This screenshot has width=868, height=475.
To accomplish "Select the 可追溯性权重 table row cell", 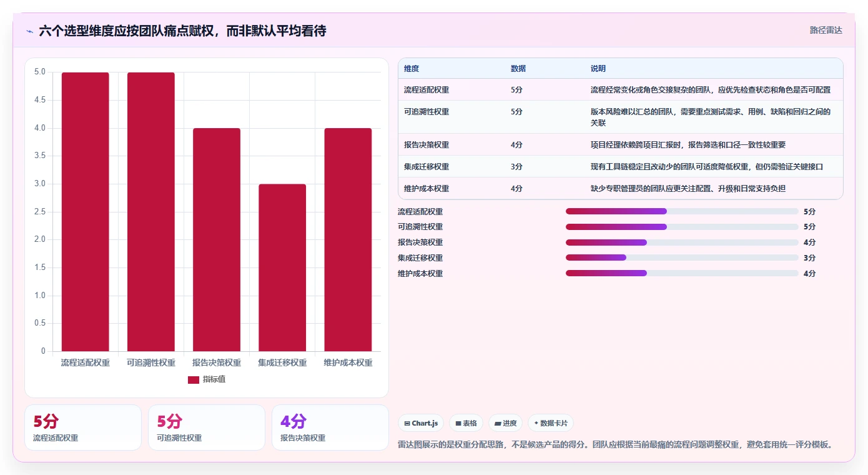I will pos(427,111).
